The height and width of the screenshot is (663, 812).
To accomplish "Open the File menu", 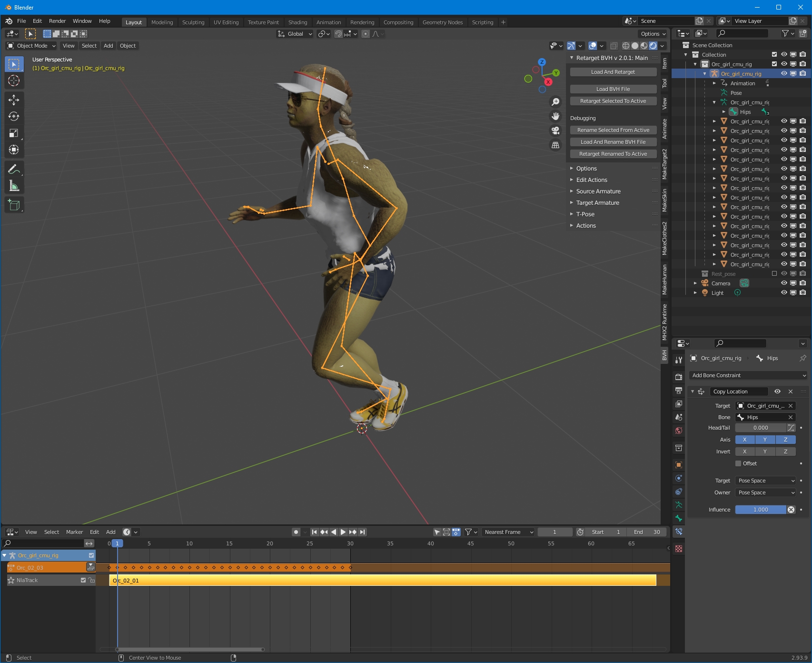I will [21, 21].
